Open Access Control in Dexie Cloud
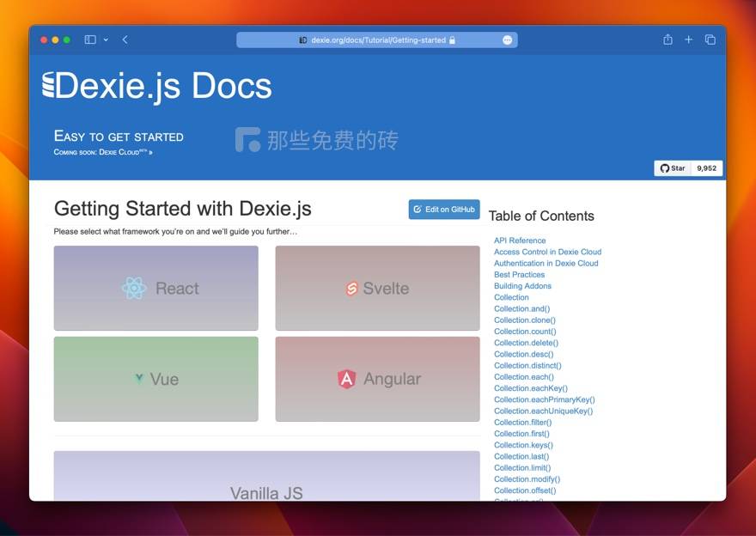756x536 pixels. click(548, 252)
